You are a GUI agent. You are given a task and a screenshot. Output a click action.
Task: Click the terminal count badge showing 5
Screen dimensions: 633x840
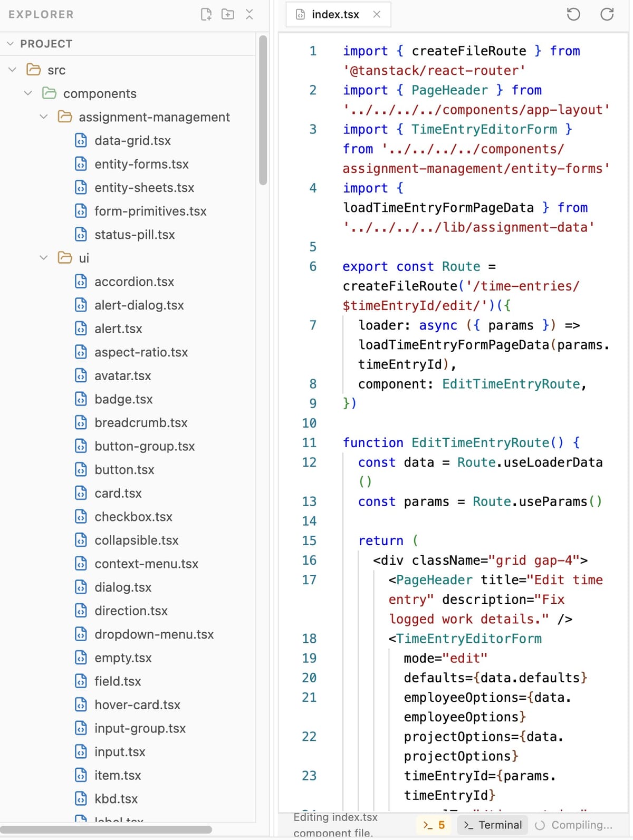pos(434,825)
